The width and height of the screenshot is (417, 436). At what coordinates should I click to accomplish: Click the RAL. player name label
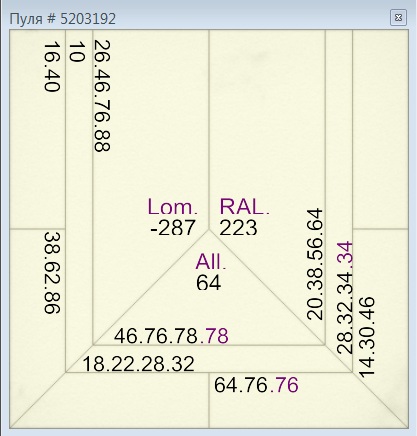click(244, 206)
